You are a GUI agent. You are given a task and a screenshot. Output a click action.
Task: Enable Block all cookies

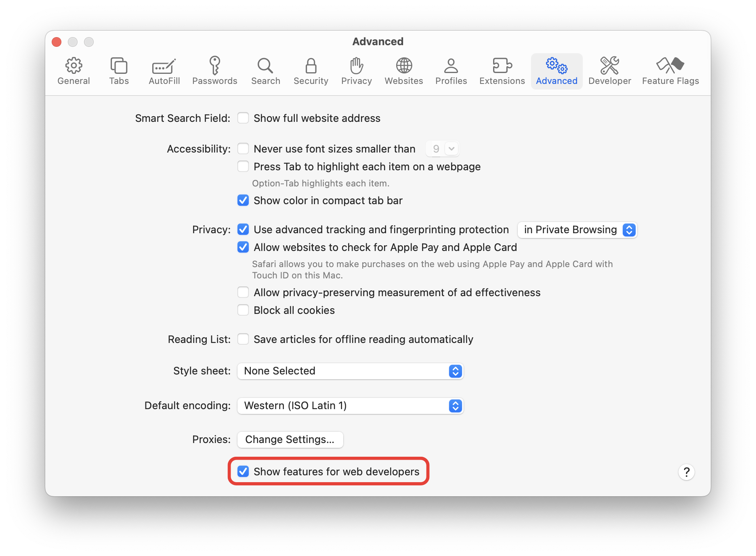pos(243,310)
